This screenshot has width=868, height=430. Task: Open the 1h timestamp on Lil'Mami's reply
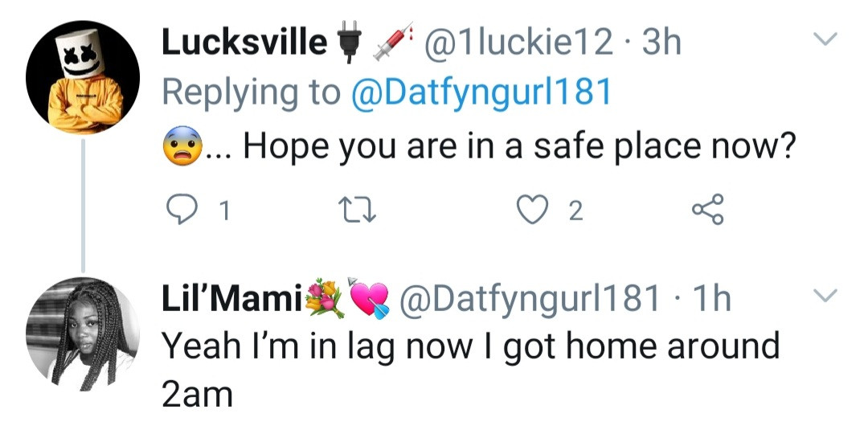click(x=711, y=299)
